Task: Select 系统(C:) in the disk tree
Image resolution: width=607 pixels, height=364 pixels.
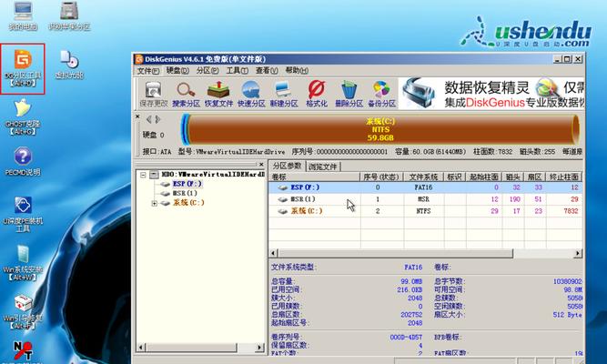Action: [188, 203]
